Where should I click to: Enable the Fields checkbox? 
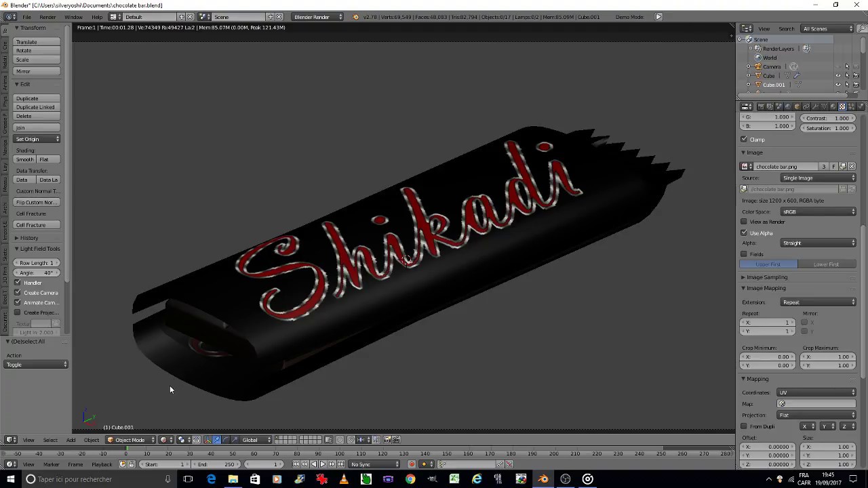coord(744,254)
